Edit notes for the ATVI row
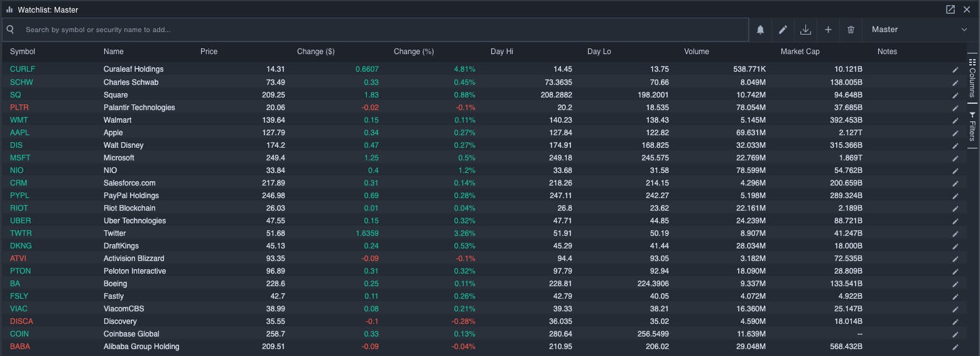Screen dimensions: 980x356 955,259
